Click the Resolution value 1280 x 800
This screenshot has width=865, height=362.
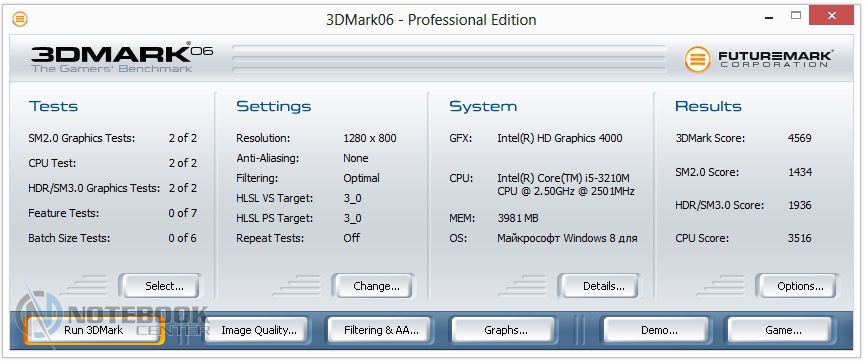(x=370, y=138)
